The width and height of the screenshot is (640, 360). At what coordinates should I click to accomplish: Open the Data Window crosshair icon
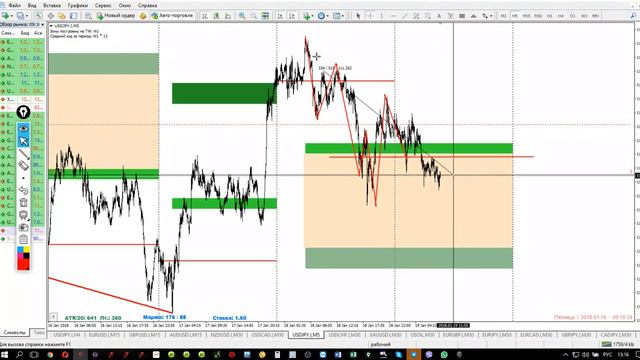[x=51, y=16]
